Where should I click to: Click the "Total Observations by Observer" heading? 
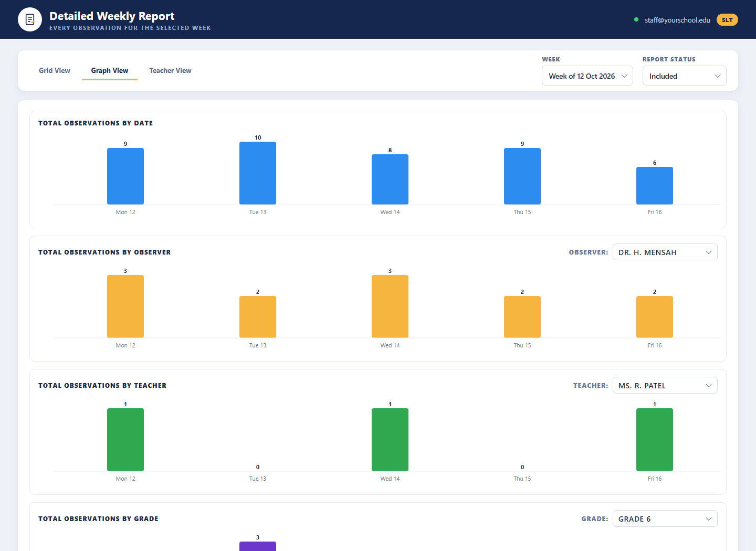(x=104, y=252)
